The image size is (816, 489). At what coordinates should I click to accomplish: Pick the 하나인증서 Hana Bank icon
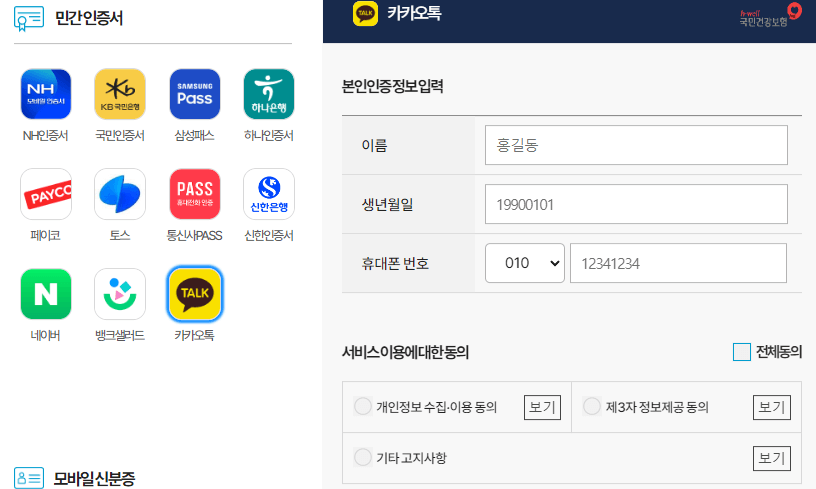tap(269, 94)
